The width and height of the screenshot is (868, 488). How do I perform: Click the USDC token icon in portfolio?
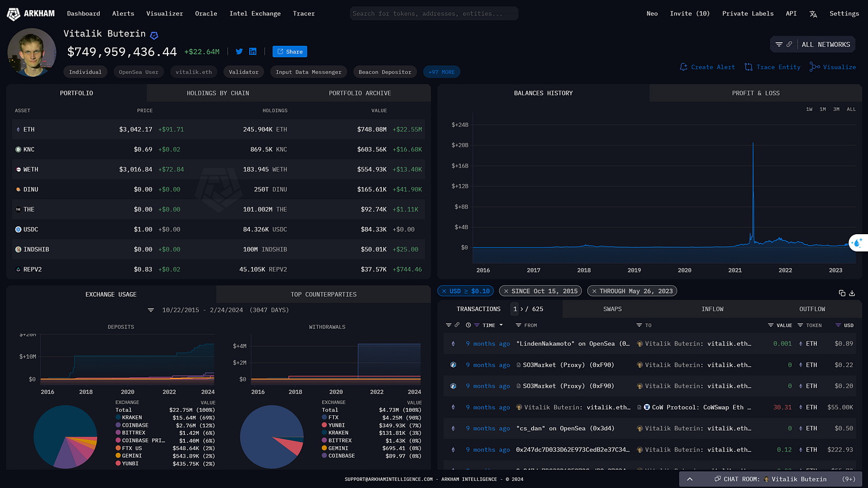18,229
